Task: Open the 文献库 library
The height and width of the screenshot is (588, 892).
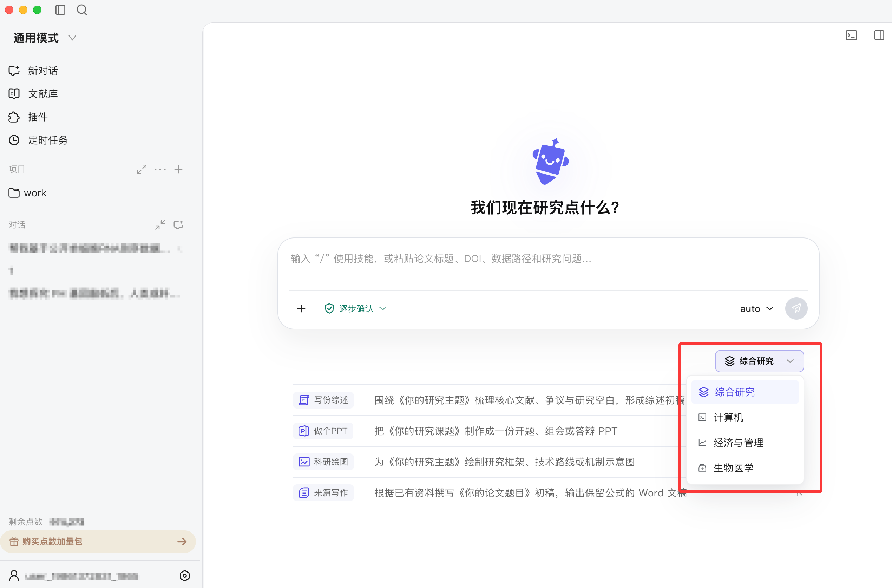Action: tap(33, 94)
